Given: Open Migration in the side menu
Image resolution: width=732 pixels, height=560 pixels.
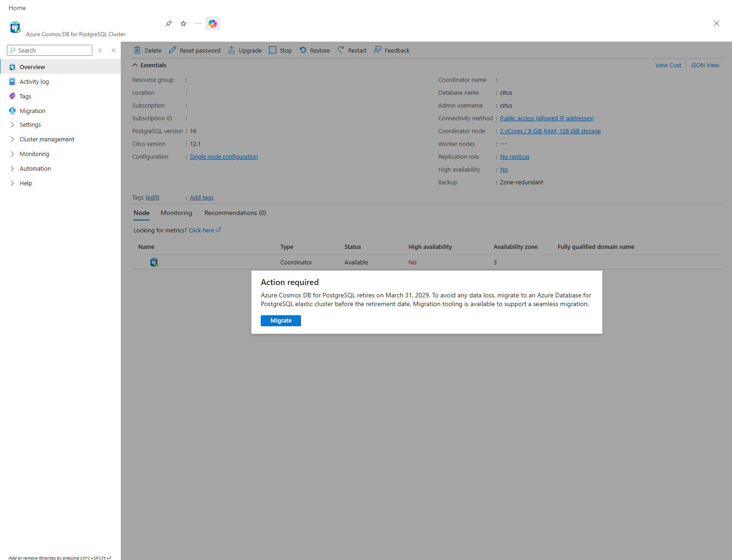Looking at the screenshot, I should point(60,111).
